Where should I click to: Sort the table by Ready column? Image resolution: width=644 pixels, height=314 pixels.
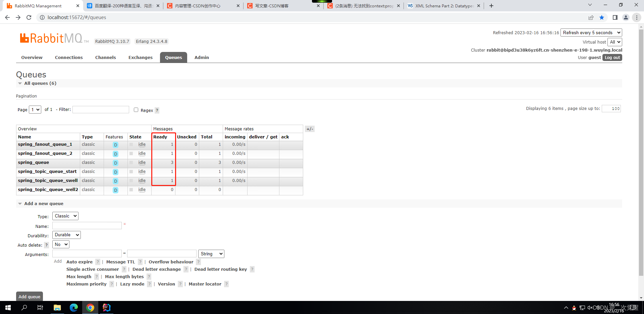tap(160, 137)
